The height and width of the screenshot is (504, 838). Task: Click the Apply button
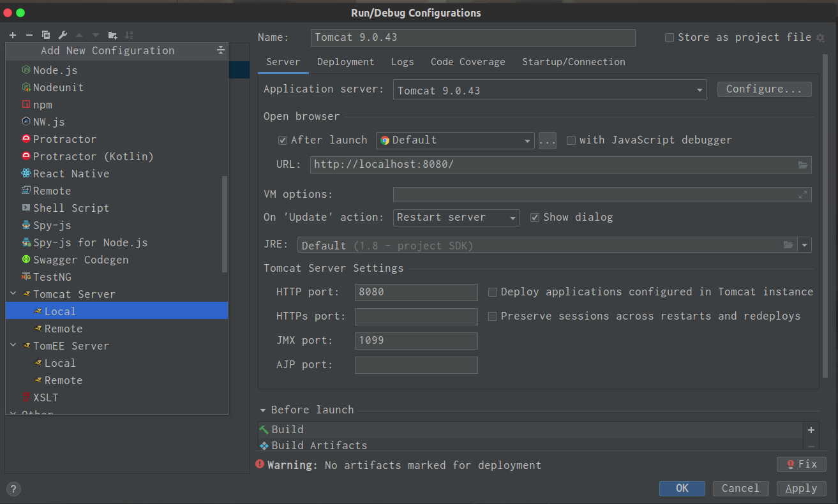coord(802,489)
